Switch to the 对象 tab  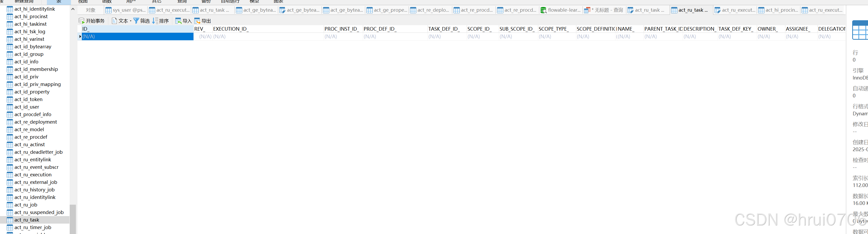point(91,10)
